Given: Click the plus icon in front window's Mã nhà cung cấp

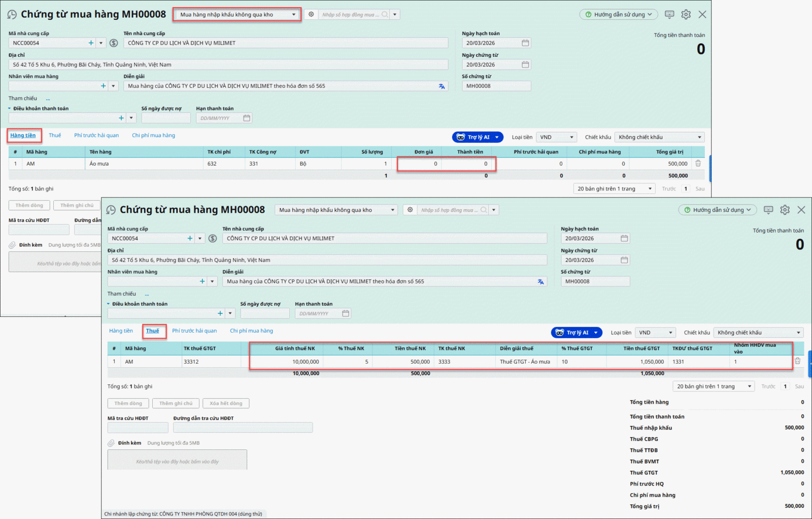Looking at the screenshot, I should pos(190,239).
